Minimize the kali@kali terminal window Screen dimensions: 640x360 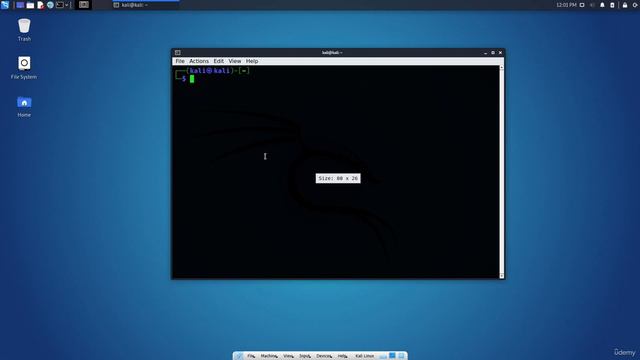coord(485,53)
